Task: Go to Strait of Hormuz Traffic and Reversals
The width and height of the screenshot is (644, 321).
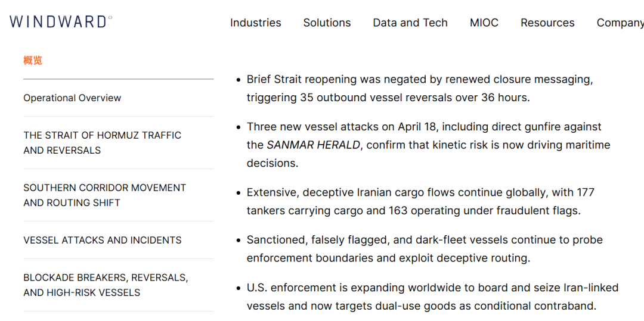Action: point(102,142)
